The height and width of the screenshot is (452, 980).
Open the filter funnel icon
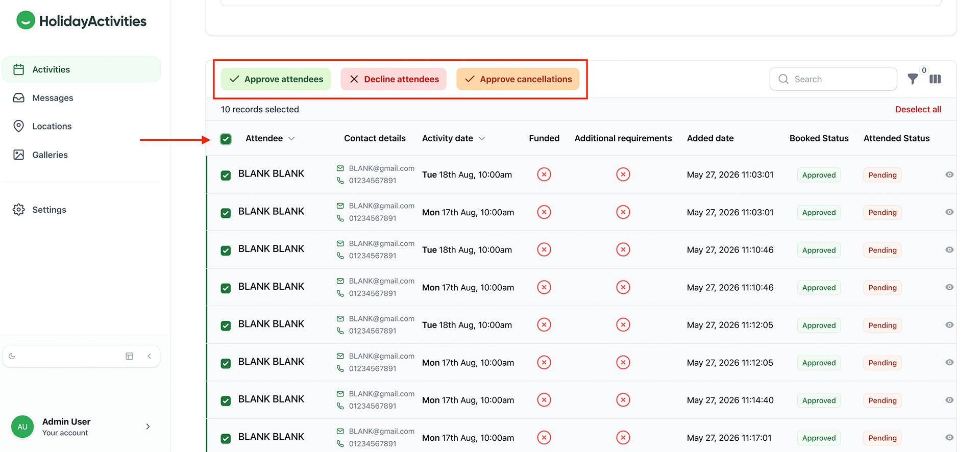[913, 79]
